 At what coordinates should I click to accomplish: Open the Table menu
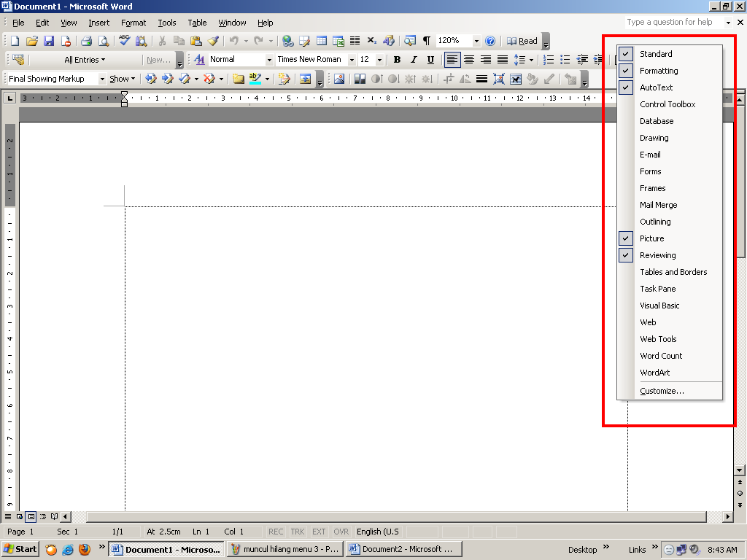point(197,23)
